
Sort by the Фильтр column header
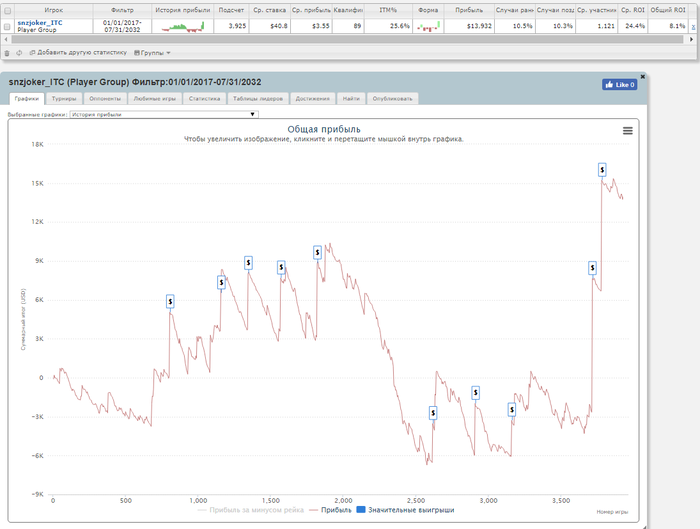click(x=122, y=10)
